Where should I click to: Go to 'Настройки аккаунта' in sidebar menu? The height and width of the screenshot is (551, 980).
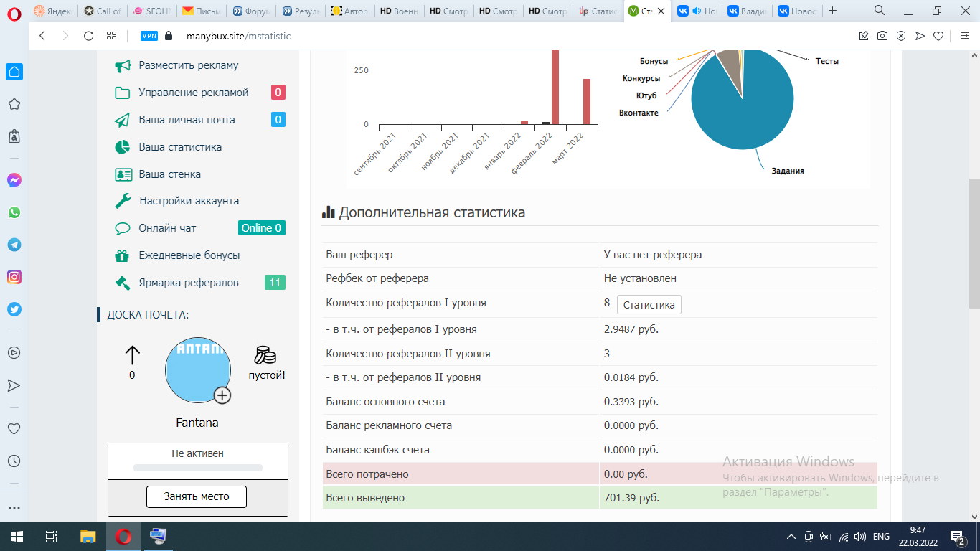pyautogui.click(x=189, y=201)
